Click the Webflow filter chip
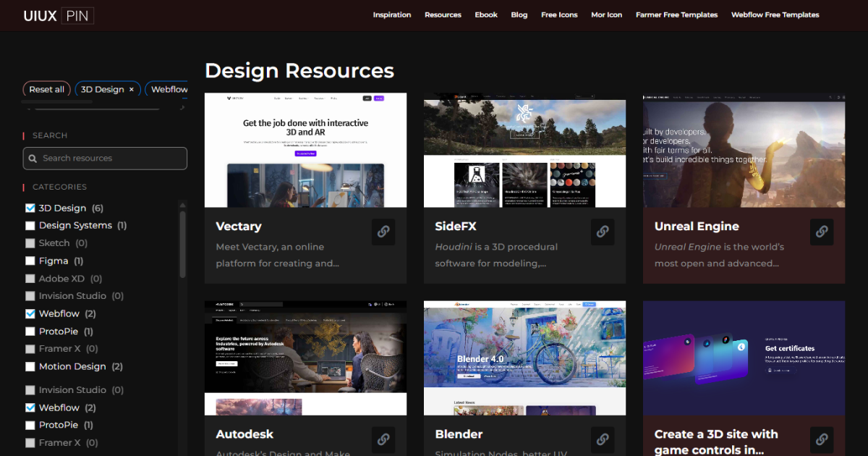868x456 pixels. tap(168, 90)
